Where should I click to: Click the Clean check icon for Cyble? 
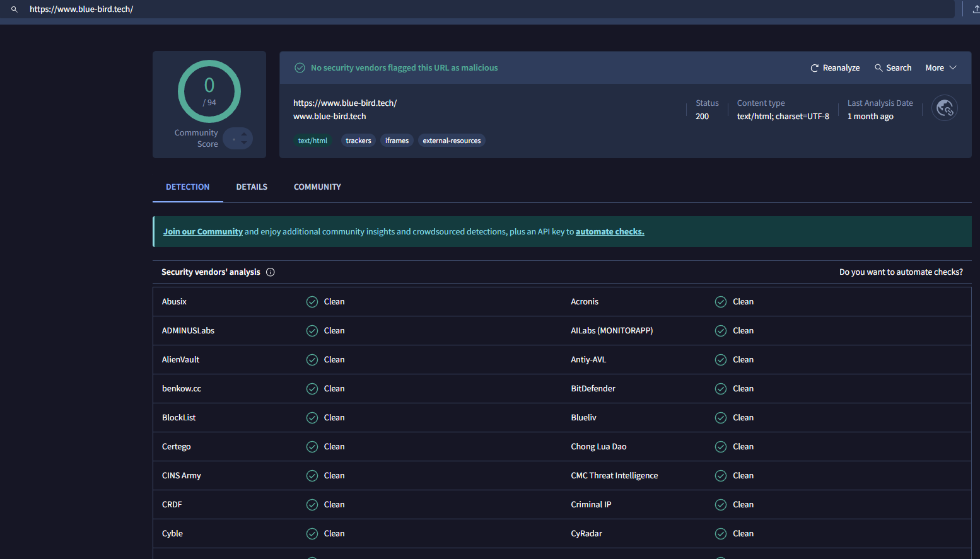coord(312,534)
